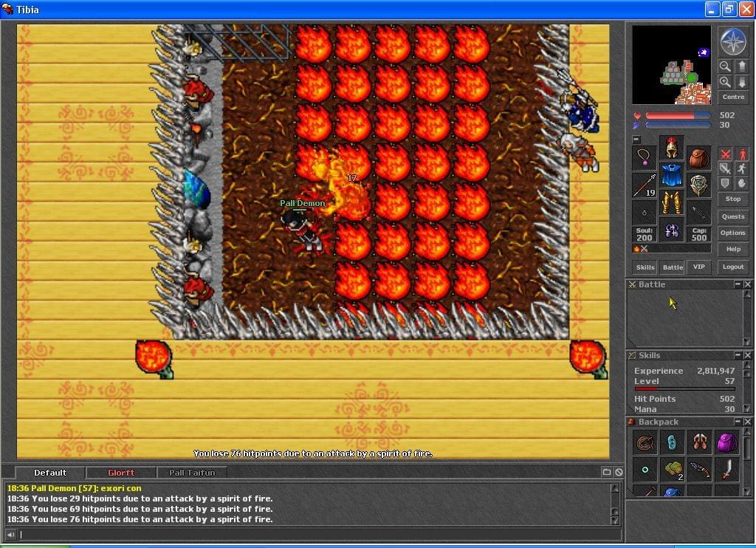Click the blue rune stone in Backpack
This screenshot has height=548, width=756.
(x=673, y=442)
